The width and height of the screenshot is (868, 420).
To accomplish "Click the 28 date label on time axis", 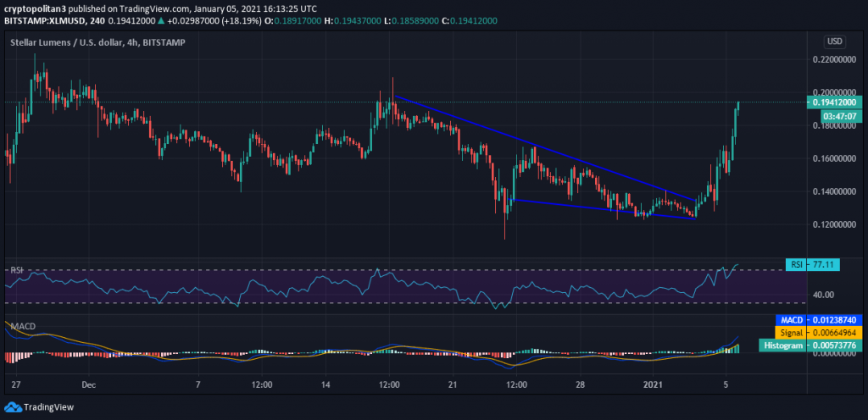I will (x=581, y=385).
